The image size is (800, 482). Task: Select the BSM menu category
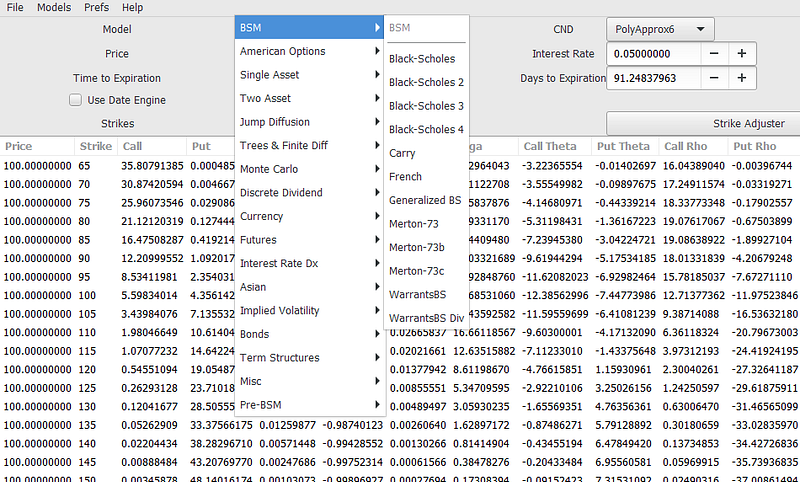click(x=309, y=28)
